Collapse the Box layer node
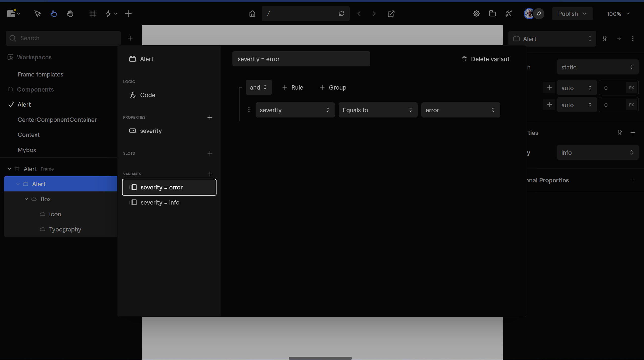 click(x=26, y=199)
